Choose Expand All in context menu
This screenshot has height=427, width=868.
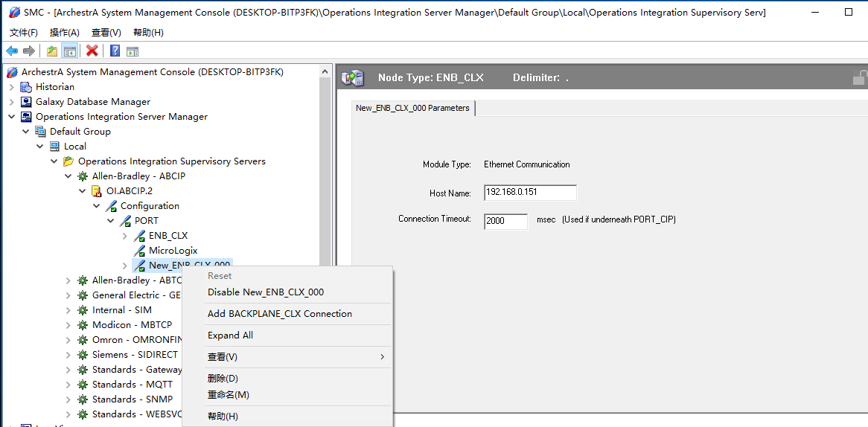(x=230, y=335)
